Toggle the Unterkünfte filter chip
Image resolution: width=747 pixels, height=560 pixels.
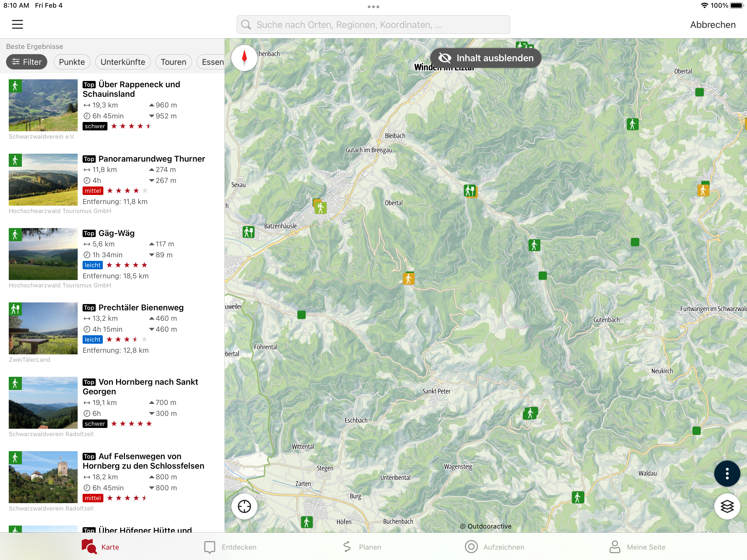(x=122, y=62)
